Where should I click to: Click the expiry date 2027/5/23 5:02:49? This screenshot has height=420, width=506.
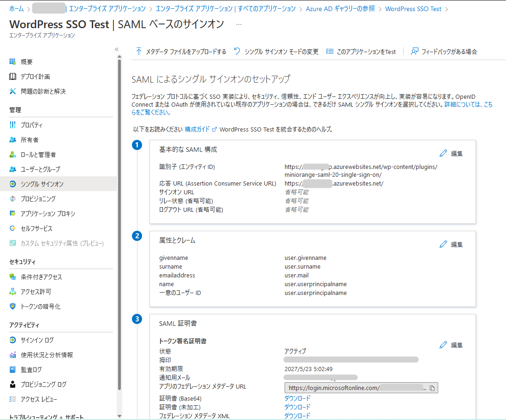308,369
